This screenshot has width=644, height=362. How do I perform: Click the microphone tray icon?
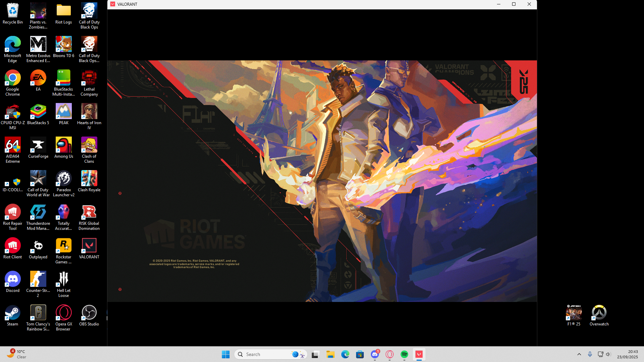590,354
